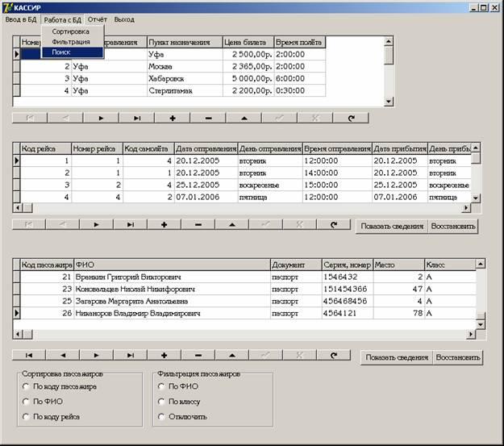Choose "Поиск" from the open menu

coord(61,52)
